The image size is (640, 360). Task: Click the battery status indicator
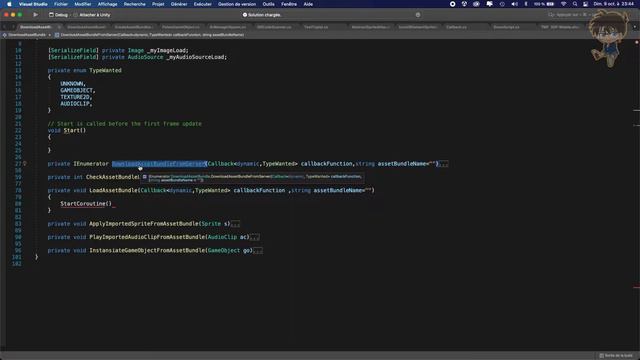click(544, 4)
